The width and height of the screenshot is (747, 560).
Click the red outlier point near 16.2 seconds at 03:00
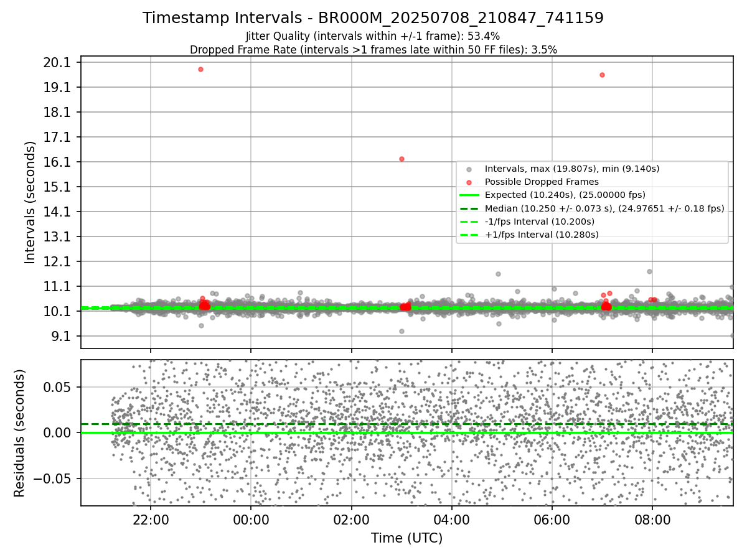pos(402,159)
